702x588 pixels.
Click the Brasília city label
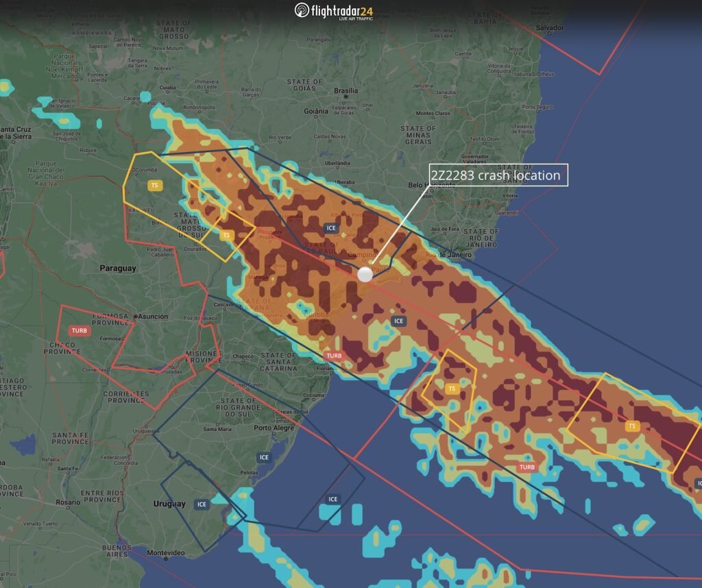[346, 90]
